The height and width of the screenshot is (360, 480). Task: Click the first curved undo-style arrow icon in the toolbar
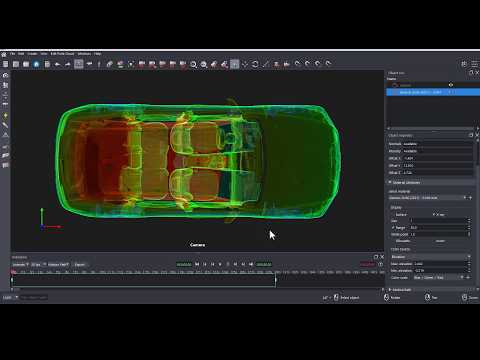(297, 63)
